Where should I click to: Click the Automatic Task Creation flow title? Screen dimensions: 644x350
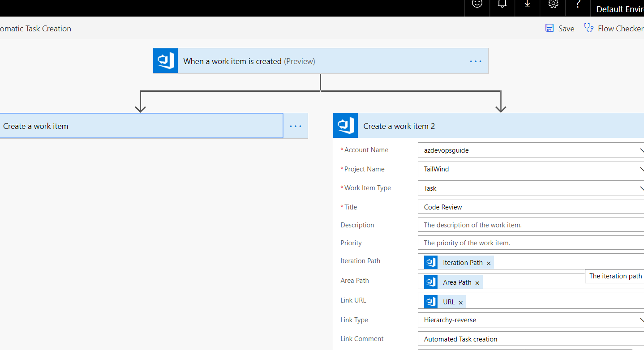coord(35,29)
